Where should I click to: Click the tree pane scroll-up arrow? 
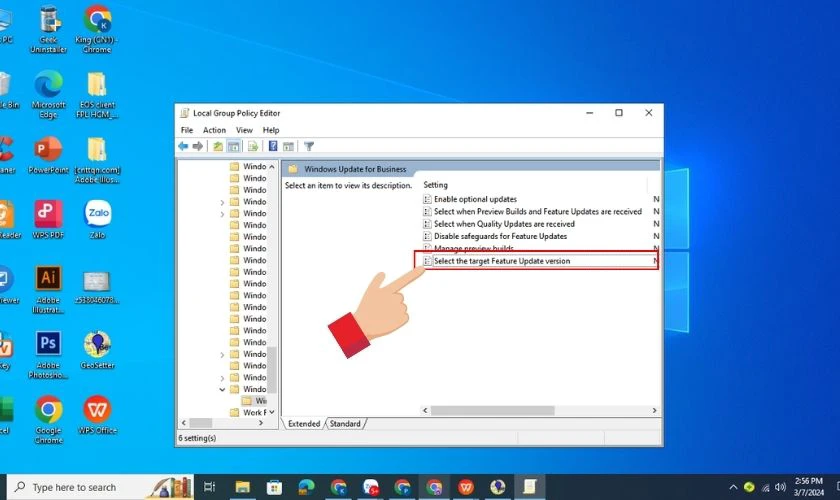(272, 167)
